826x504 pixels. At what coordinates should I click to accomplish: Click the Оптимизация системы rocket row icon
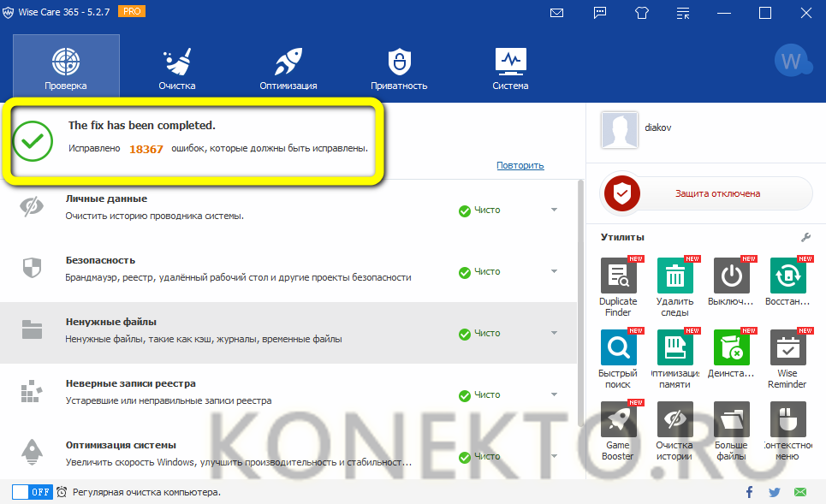click(32, 453)
